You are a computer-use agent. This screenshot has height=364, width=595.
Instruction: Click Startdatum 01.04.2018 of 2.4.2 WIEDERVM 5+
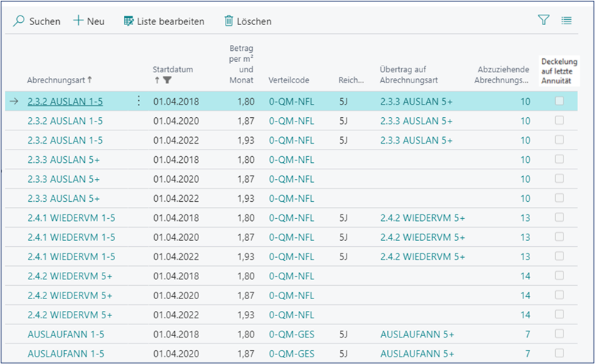(x=176, y=276)
